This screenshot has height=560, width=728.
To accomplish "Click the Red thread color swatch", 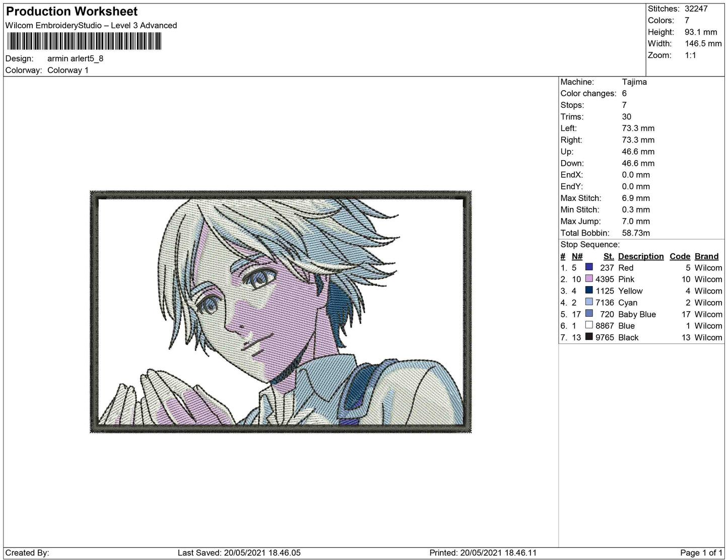I will coord(589,267).
